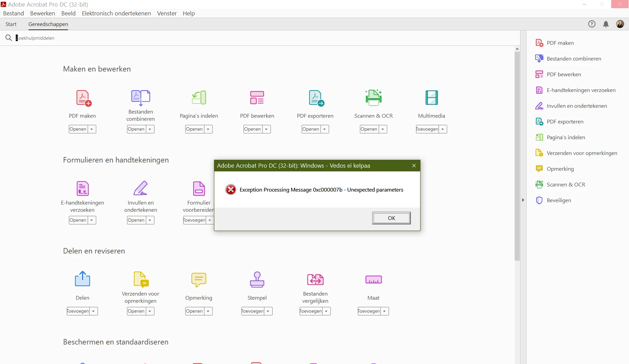Open the user profile avatar
This screenshot has height=364, width=629.
coord(620,24)
